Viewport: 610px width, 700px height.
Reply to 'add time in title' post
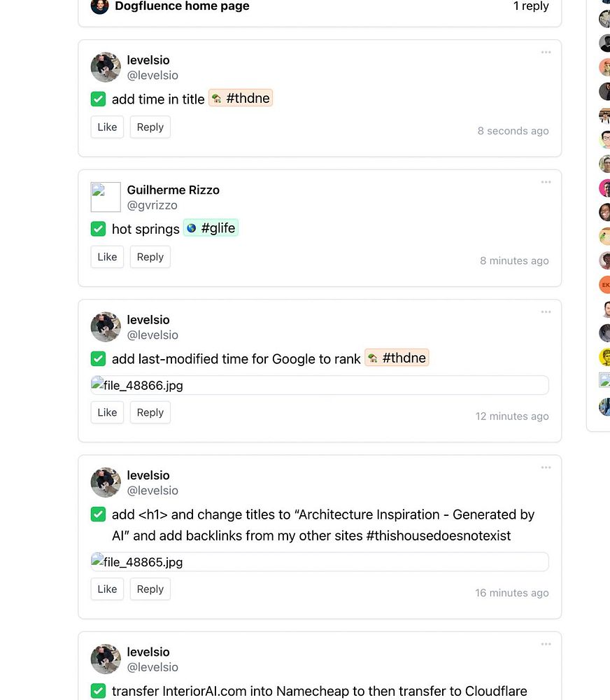click(x=150, y=127)
